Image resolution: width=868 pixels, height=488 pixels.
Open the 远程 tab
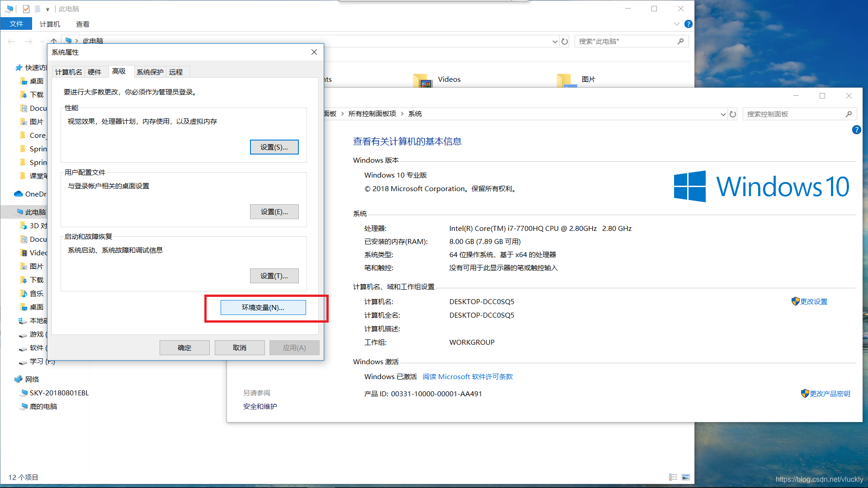coord(176,72)
